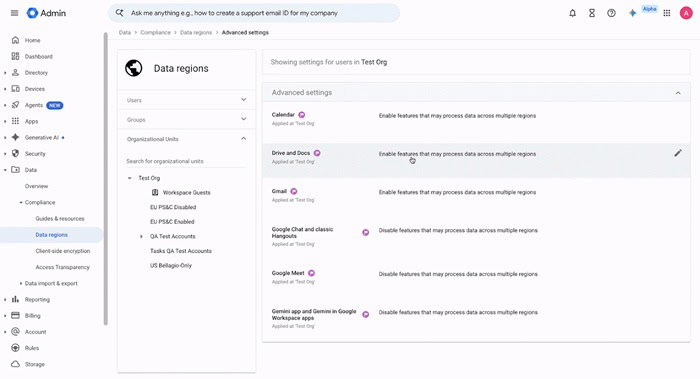Collapse the Advanced settings panel

(678, 93)
